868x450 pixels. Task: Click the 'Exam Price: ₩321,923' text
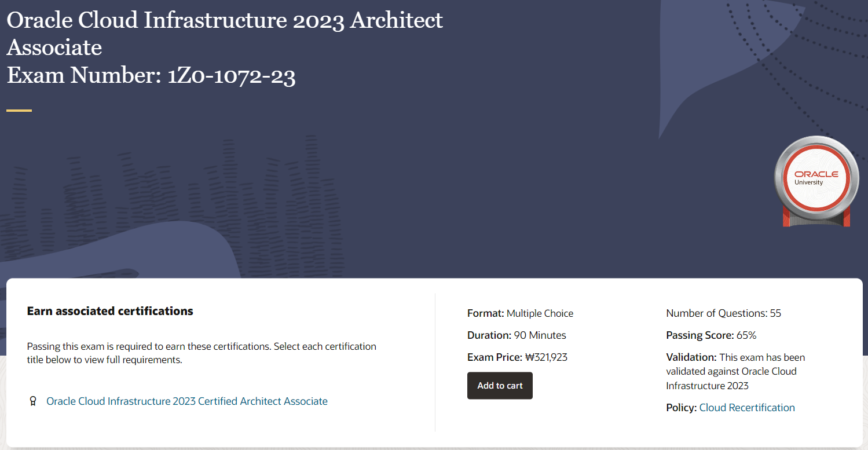pos(517,357)
